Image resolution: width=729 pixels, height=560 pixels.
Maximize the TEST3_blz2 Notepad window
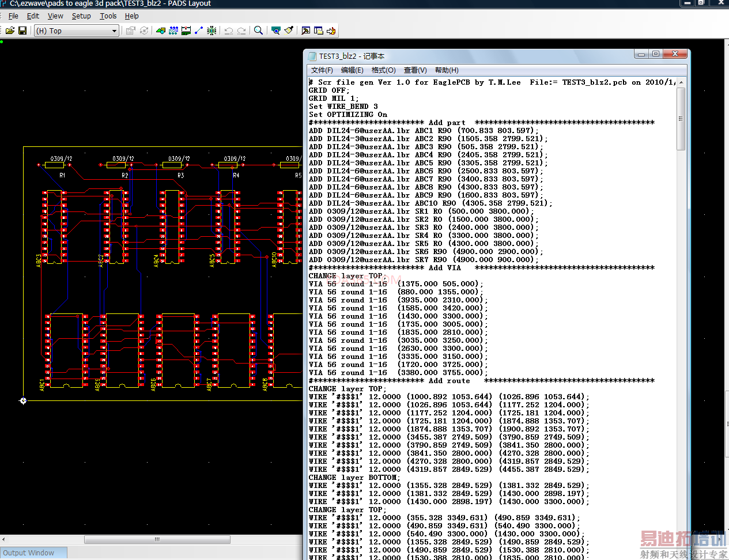(655, 54)
